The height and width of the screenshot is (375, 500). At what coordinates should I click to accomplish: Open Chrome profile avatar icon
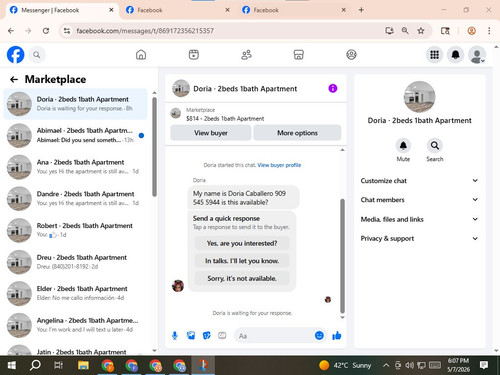(471, 31)
